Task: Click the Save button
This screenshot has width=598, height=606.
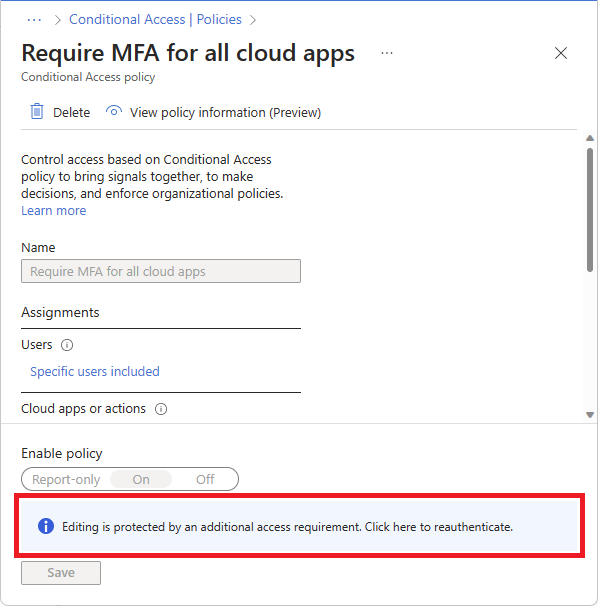Action: [x=61, y=573]
